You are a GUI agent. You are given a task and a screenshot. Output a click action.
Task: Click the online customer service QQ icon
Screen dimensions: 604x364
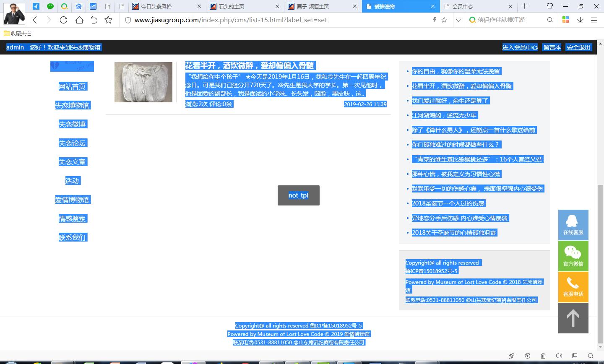[573, 225]
